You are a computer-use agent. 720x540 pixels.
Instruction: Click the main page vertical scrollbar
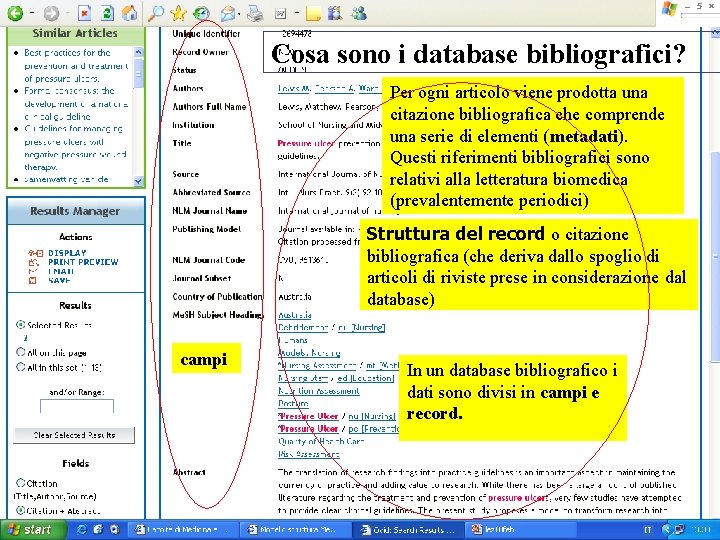[x=715, y=257]
